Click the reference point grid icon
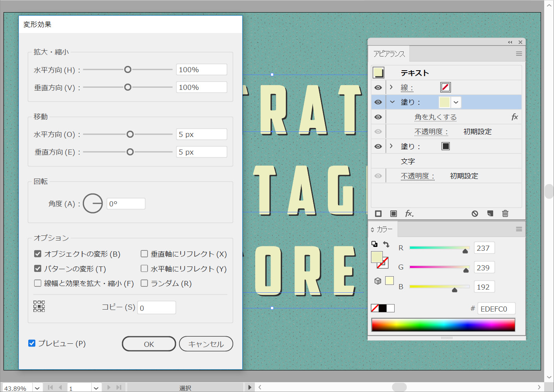This screenshot has height=392, width=554. (x=39, y=306)
